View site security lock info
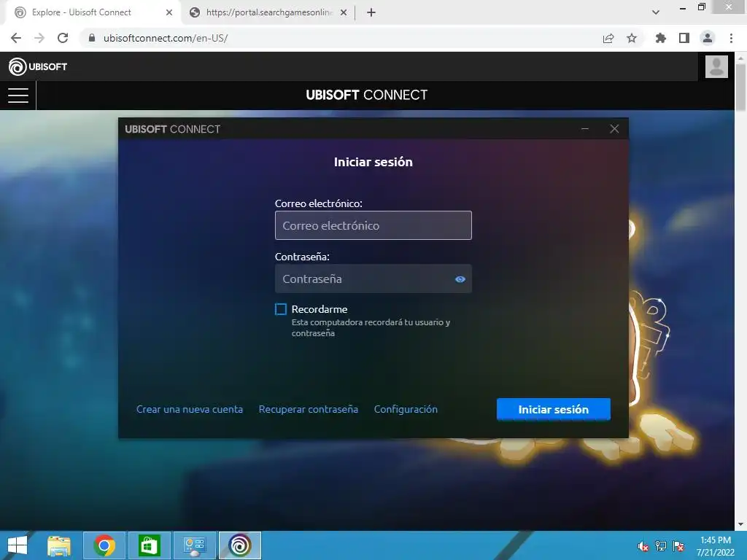 [92, 38]
